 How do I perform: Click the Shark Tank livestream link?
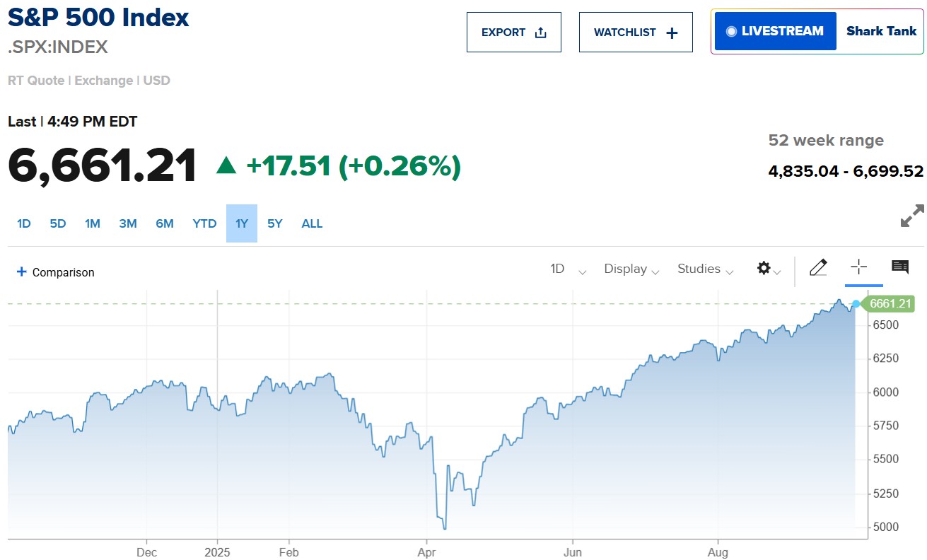point(881,31)
